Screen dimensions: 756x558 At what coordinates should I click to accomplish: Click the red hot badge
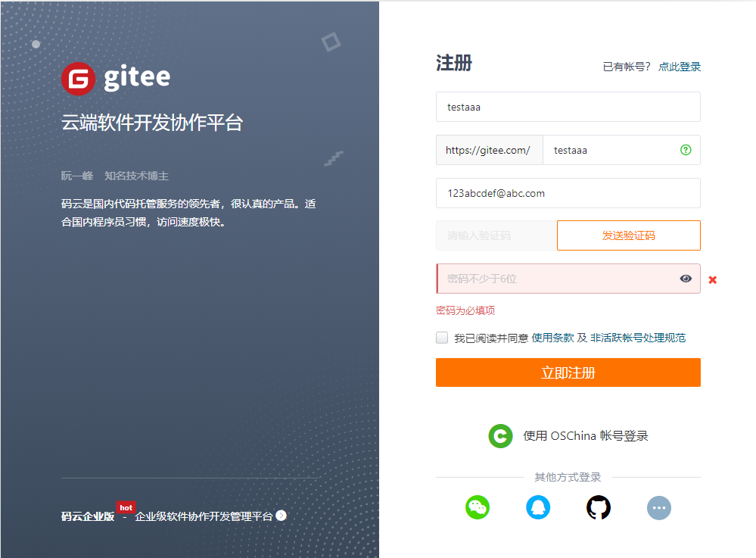coord(126,507)
